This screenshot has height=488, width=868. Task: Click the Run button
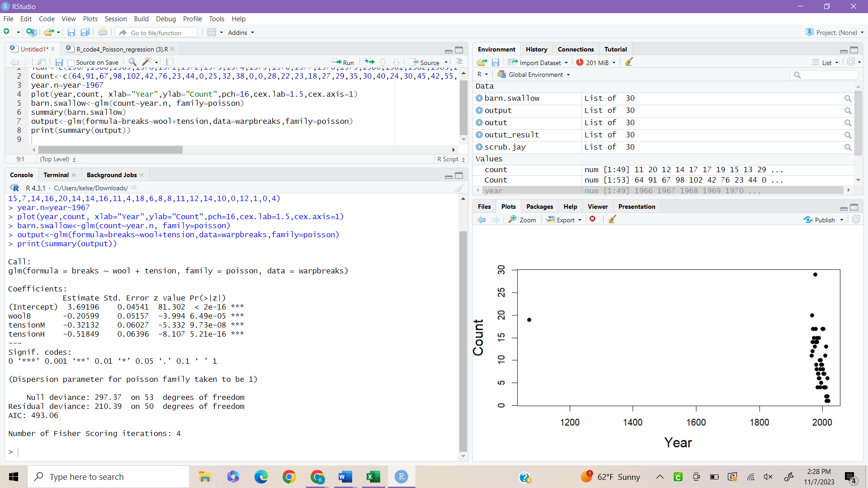tap(343, 62)
